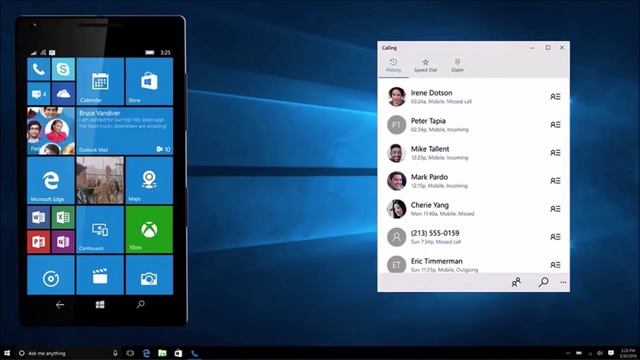Select Mike Tallent call entry
This screenshot has width=640, height=360.
(x=473, y=153)
